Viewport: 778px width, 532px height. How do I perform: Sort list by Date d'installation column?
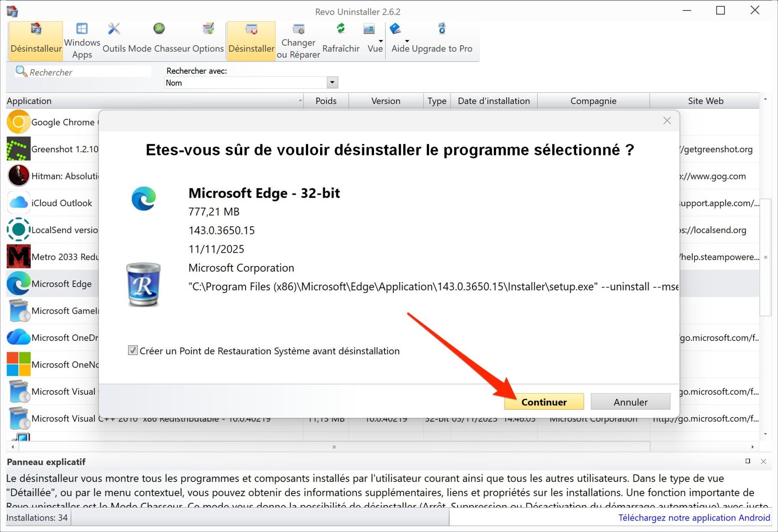tap(494, 101)
